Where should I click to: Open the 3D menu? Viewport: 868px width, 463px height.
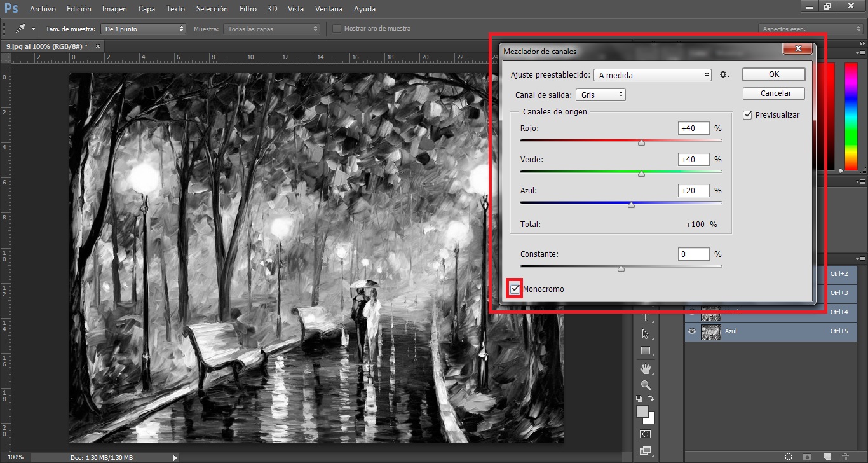tap(272, 9)
